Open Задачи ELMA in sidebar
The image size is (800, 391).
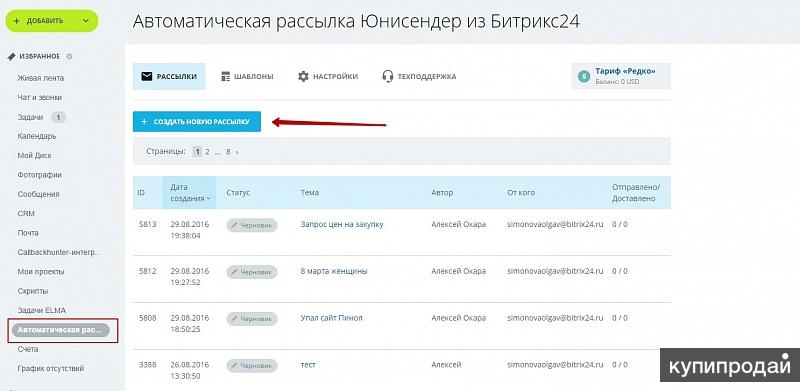pos(41,310)
